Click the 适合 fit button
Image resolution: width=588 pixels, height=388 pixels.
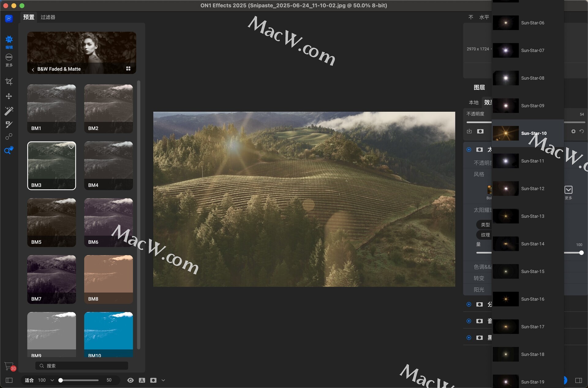point(29,380)
